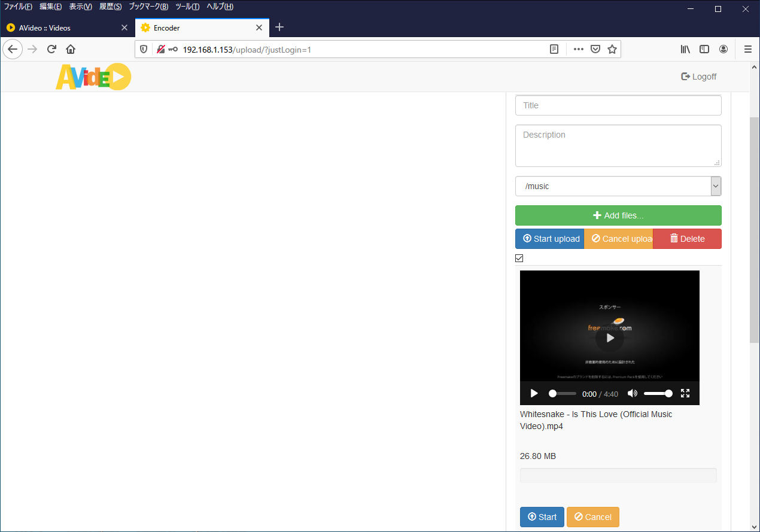The height and width of the screenshot is (532, 760).
Task: Click the Start upload button
Action: (549, 238)
